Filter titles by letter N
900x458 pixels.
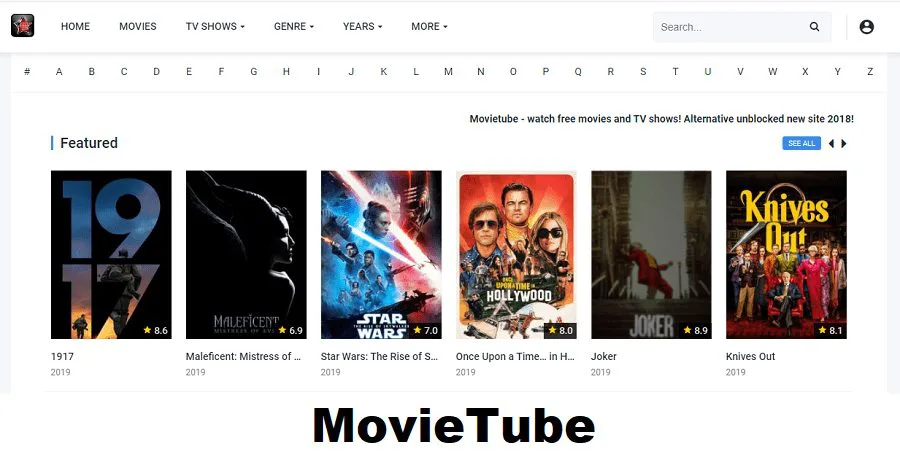pos(480,72)
